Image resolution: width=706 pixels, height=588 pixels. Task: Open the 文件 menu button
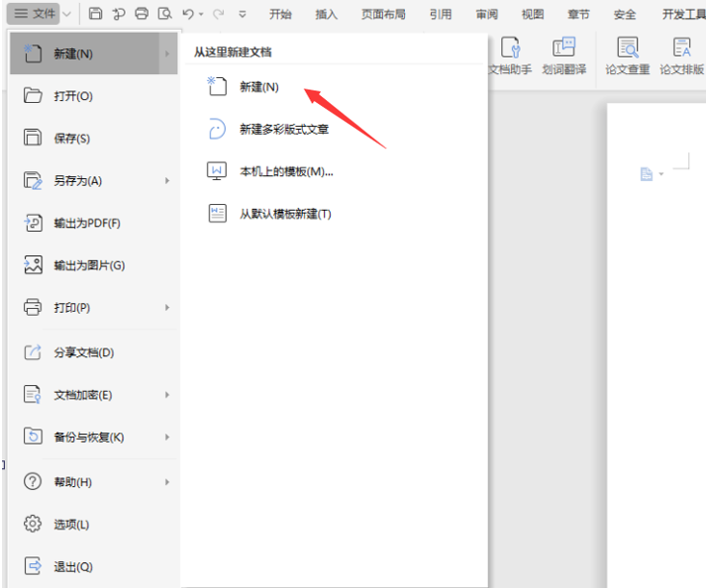pyautogui.click(x=34, y=14)
